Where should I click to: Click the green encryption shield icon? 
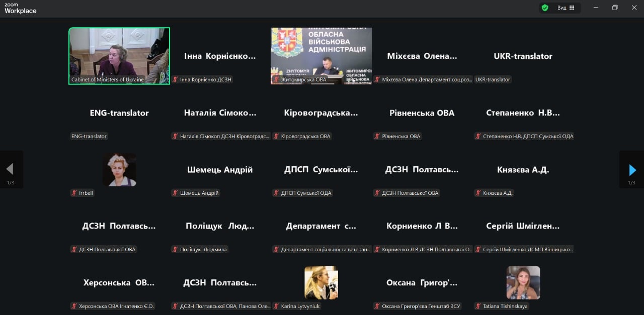click(x=544, y=8)
